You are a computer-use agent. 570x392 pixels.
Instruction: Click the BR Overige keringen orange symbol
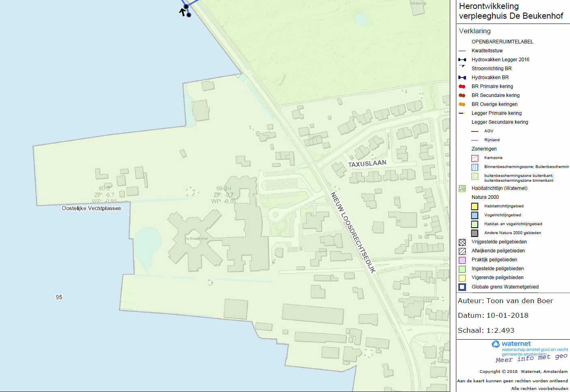coord(462,104)
